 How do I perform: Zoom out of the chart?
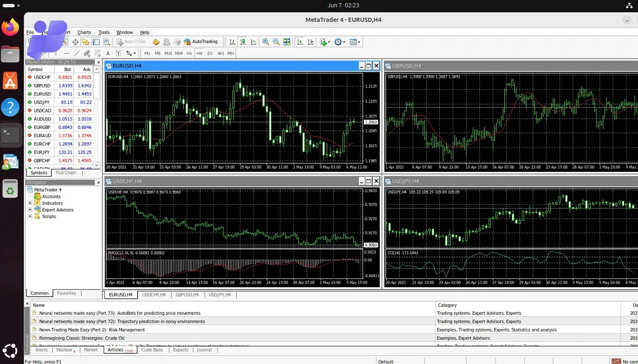click(x=276, y=42)
